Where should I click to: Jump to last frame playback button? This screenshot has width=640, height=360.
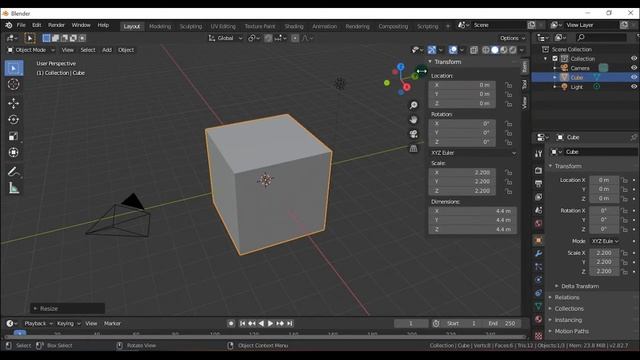click(x=289, y=323)
